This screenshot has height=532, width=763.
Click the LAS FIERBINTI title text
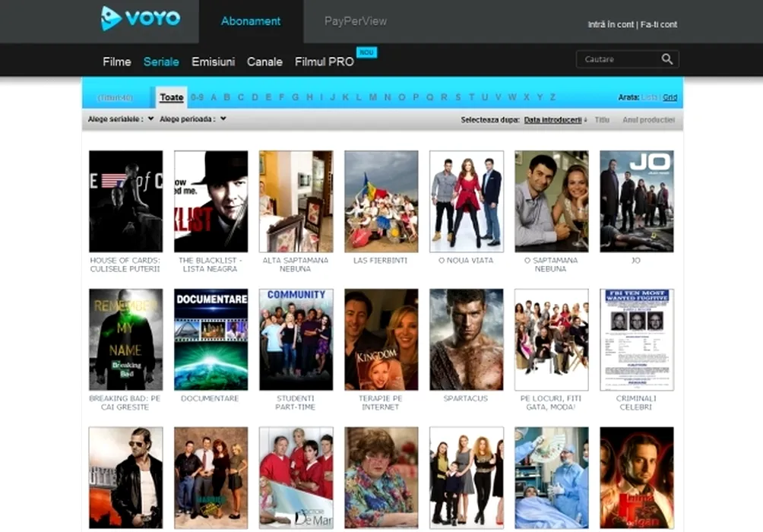tap(381, 261)
